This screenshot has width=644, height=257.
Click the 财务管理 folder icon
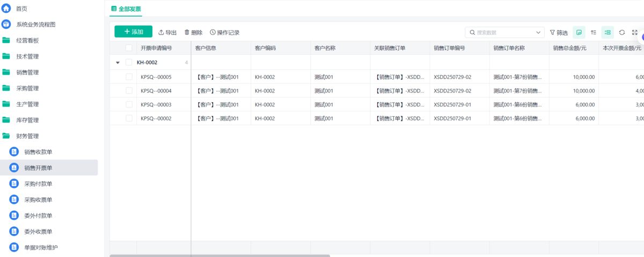pyautogui.click(x=6, y=136)
